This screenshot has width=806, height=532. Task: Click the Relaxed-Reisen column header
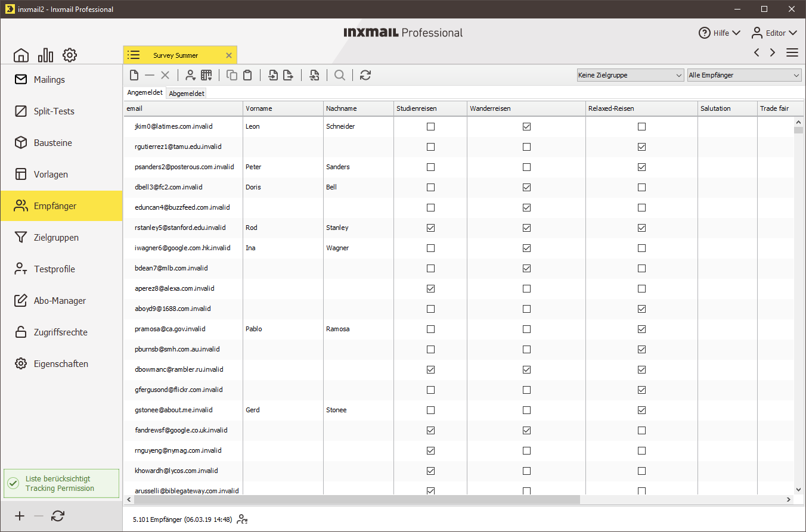coord(642,108)
